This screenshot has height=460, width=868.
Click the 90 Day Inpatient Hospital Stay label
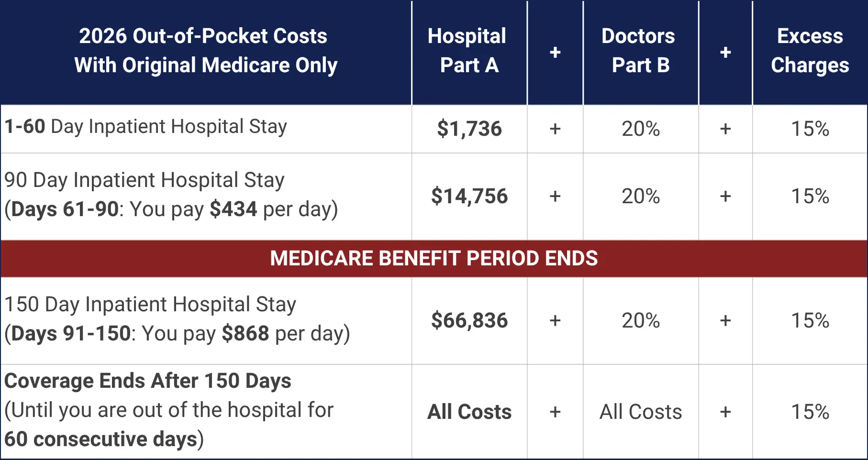(x=144, y=180)
